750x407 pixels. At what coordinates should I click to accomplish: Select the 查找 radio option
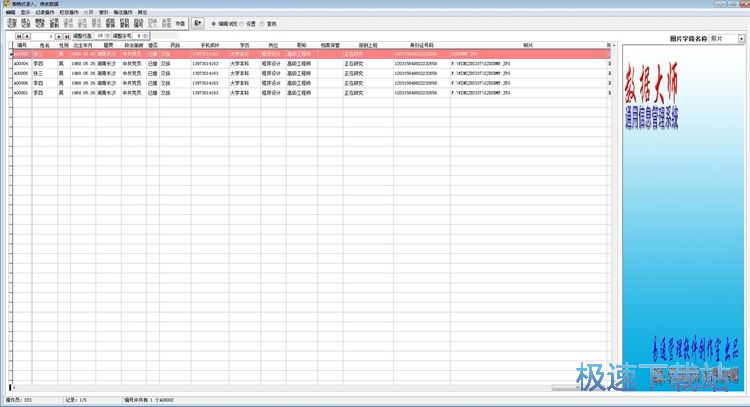pos(268,23)
